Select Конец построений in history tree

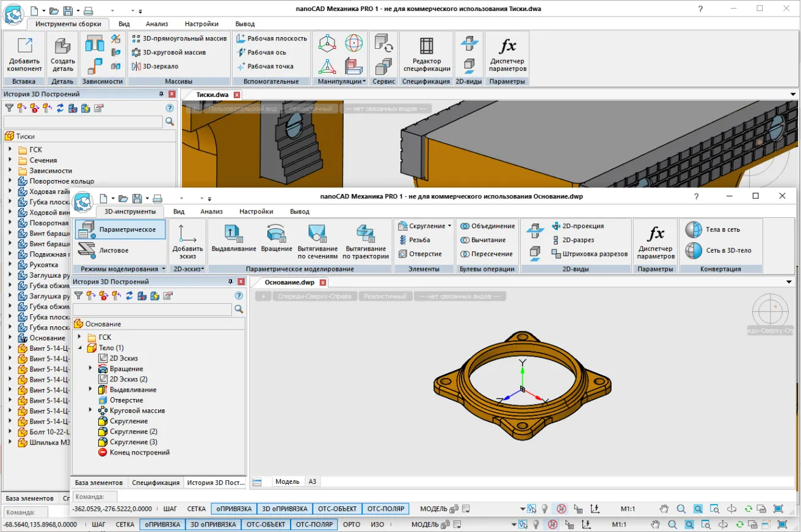(139, 453)
